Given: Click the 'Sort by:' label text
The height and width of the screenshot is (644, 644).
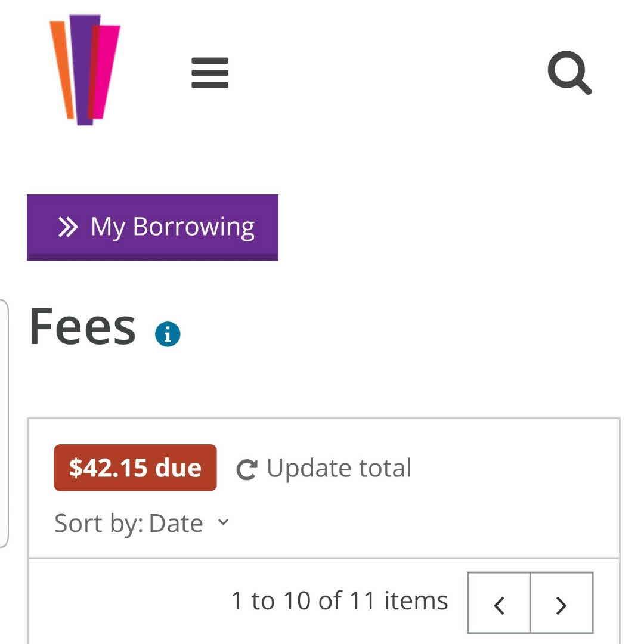Looking at the screenshot, I should pos(98,524).
